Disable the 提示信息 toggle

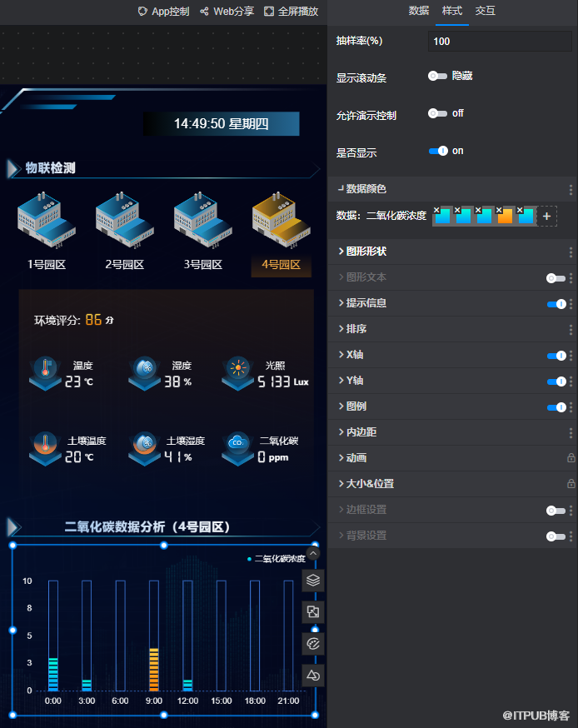(x=556, y=304)
